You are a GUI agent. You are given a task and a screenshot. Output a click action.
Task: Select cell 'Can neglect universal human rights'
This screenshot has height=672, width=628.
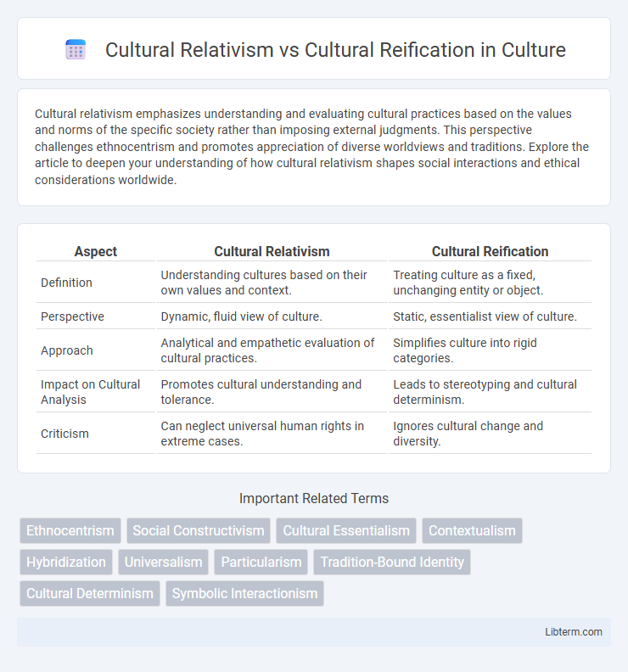tap(272, 434)
